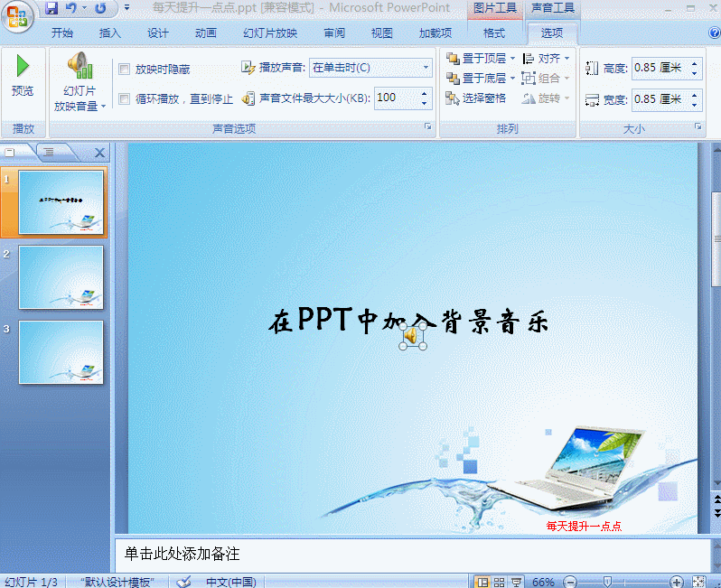This screenshot has width=721, height=588.
Task: Zoom in with the plus button
Action: click(x=676, y=582)
